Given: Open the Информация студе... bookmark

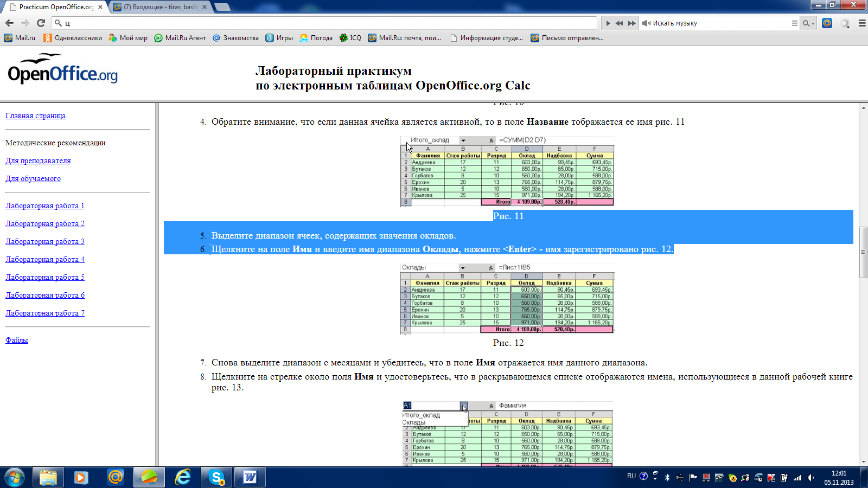Looking at the screenshot, I should 487,38.
